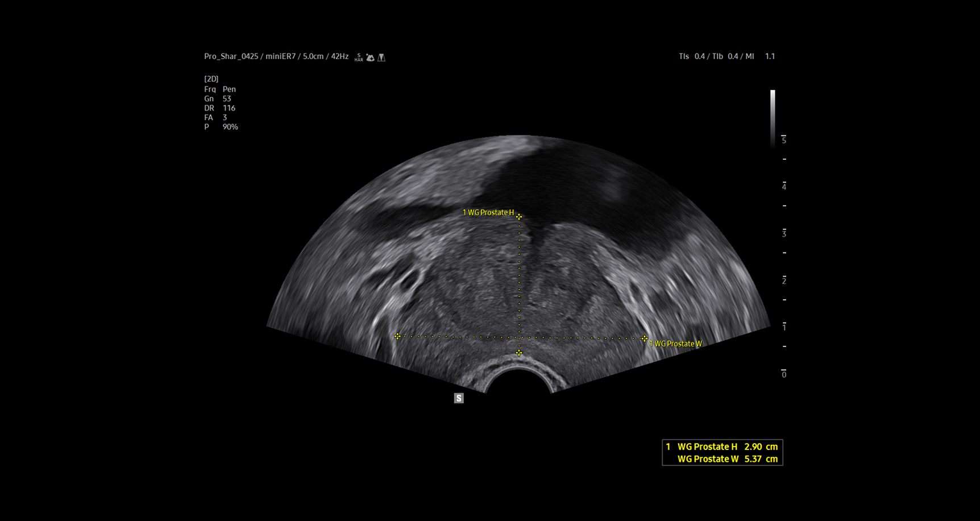Select the top caliper of Prostate H
The height and width of the screenshot is (521, 980).
pos(519,217)
